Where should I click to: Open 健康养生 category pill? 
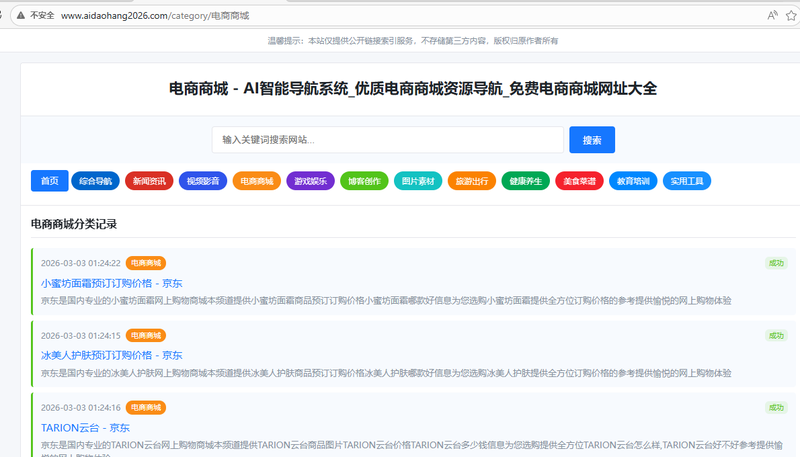point(525,181)
